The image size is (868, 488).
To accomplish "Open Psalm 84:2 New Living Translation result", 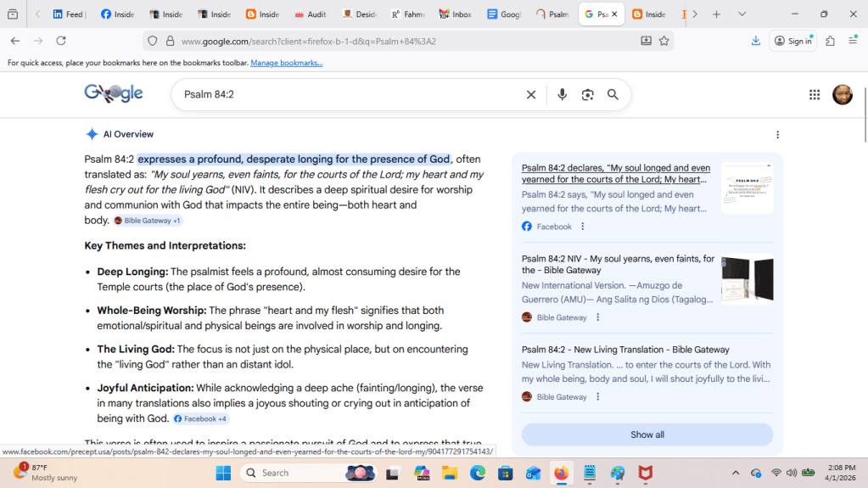I will click(625, 350).
